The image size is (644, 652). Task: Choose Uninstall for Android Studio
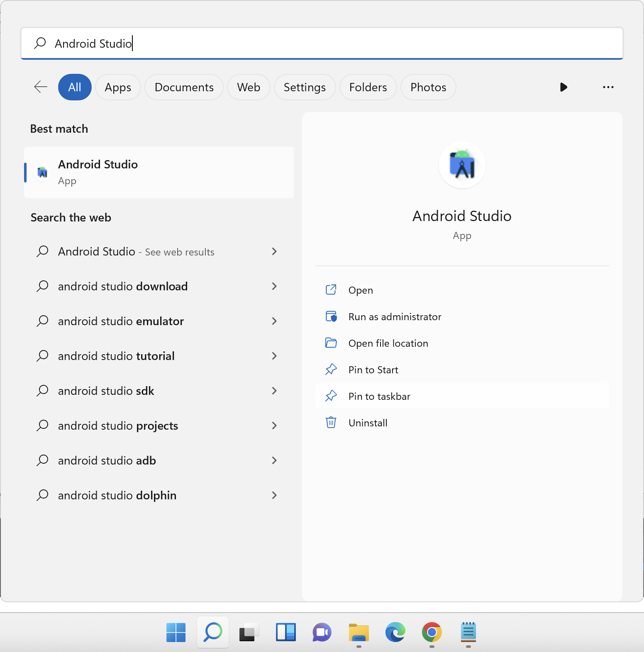click(462, 423)
